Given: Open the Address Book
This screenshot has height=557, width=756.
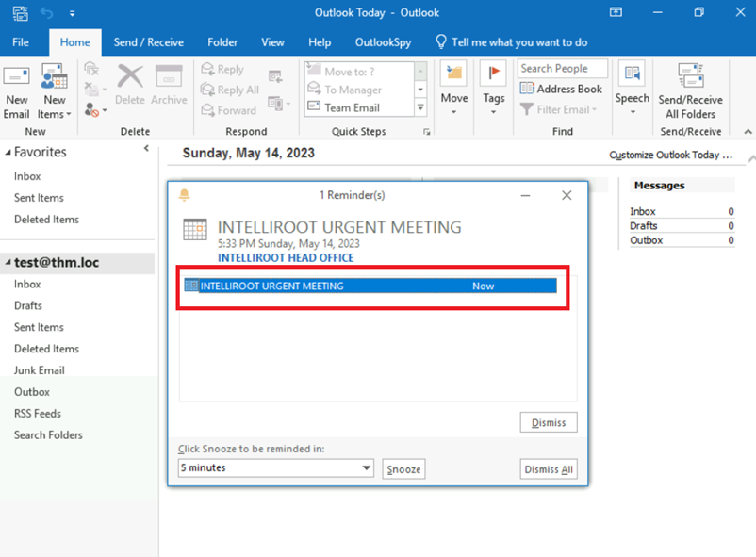Looking at the screenshot, I should click(x=561, y=90).
